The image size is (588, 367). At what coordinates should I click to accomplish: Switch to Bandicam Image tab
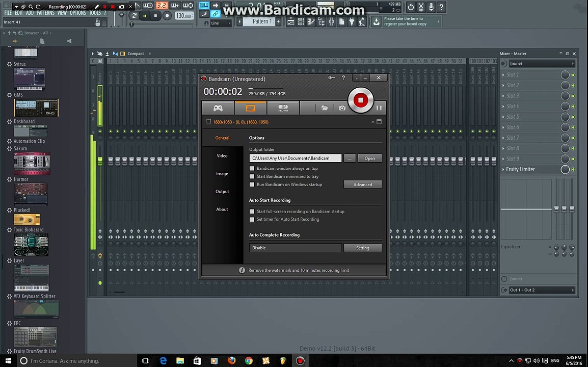click(222, 174)
